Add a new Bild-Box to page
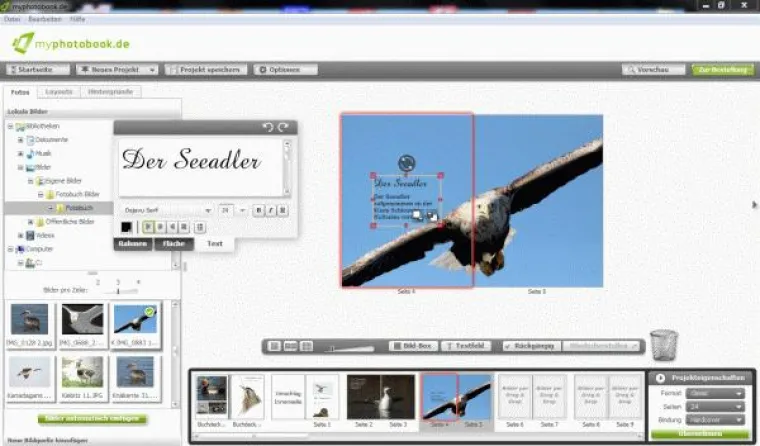This screenshot has height=446, width=760. [x=411, y=346]
